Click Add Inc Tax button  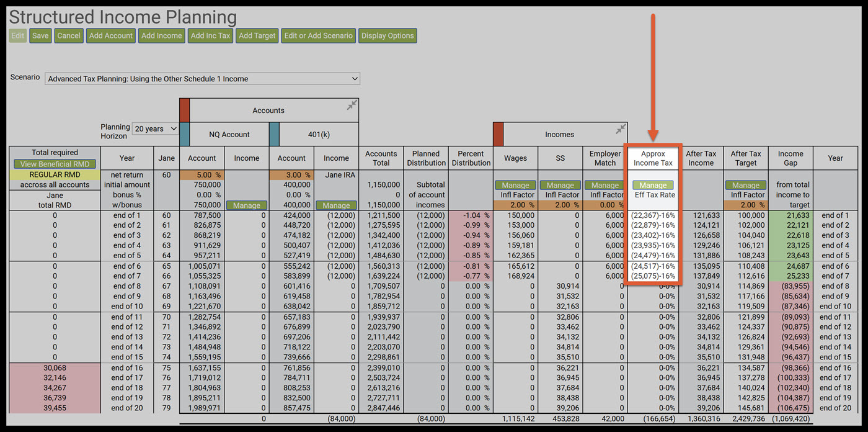click(x=210, y=35)
